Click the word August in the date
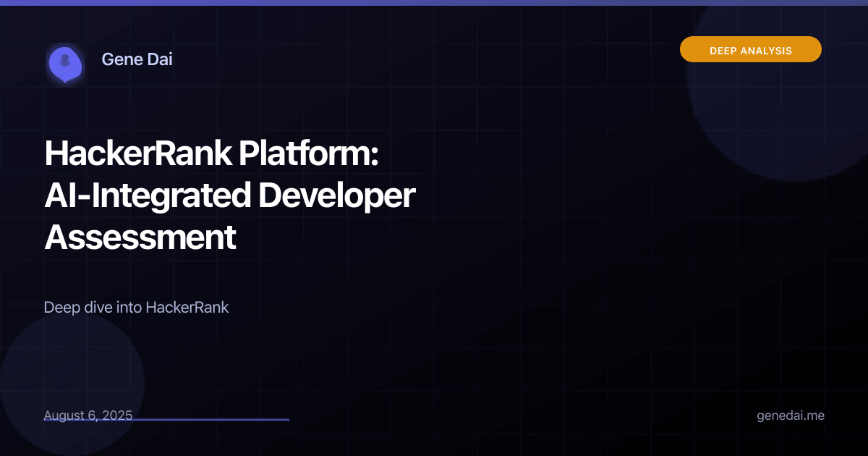Viewport: 868px width, 456px height. click(x=64, y=416)
